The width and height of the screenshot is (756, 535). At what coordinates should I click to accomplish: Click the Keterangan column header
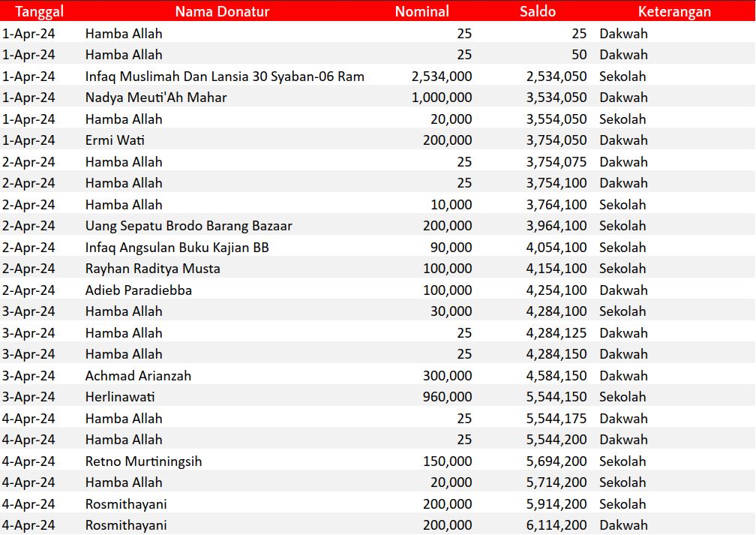pos(674,11)
